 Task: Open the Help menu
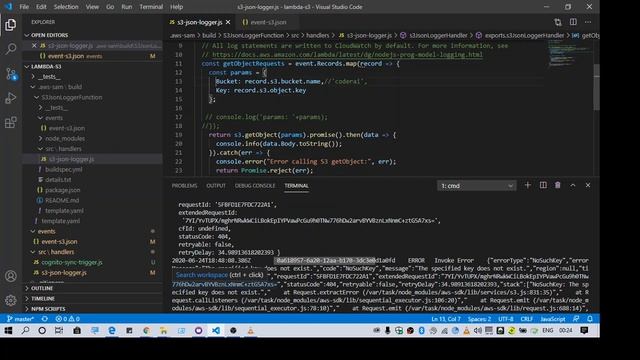tap(176, 7)
